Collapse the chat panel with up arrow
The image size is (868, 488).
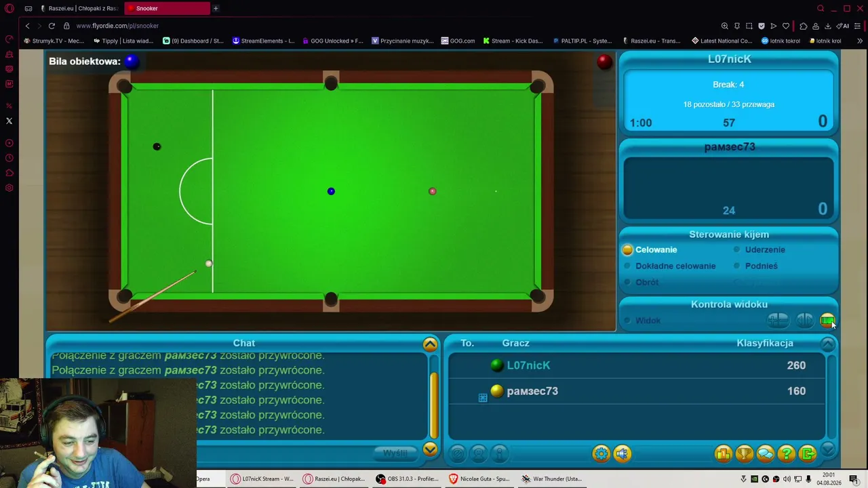coord(430,344)
